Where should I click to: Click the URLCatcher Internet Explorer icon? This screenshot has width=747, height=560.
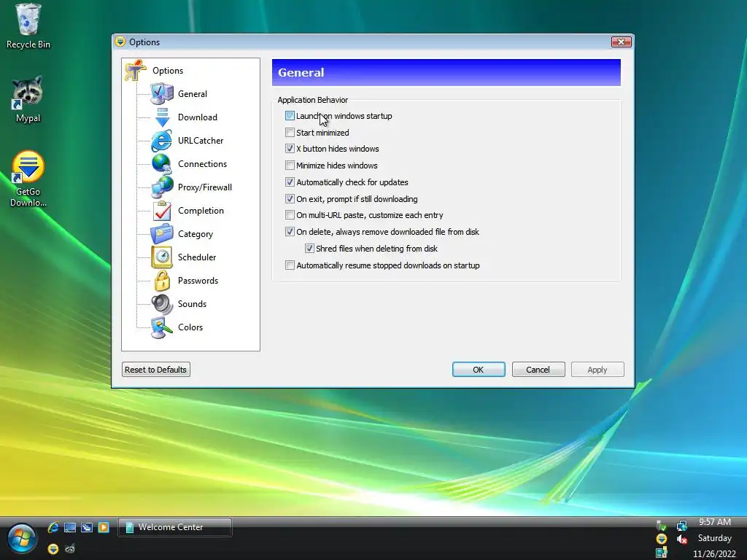162,141
